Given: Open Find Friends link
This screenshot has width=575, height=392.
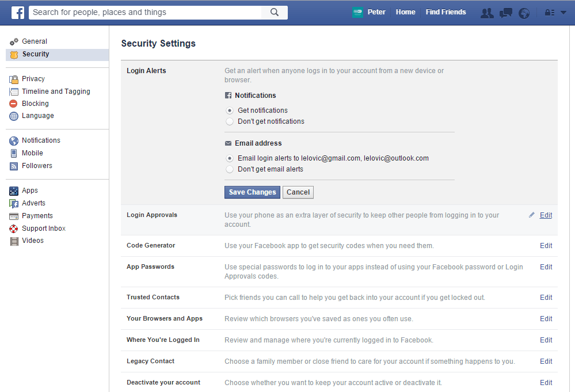Looking at the screenshot, I should point(445,12).
